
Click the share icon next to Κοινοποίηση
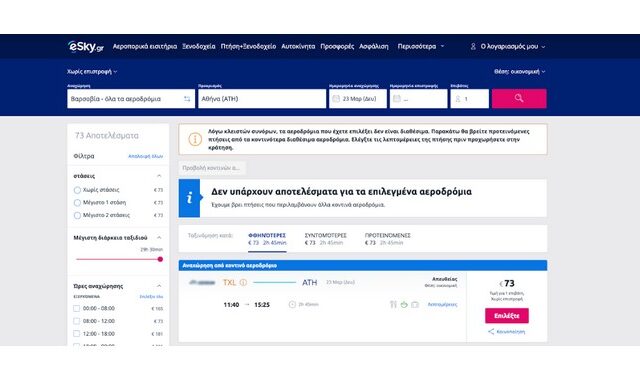491,331
